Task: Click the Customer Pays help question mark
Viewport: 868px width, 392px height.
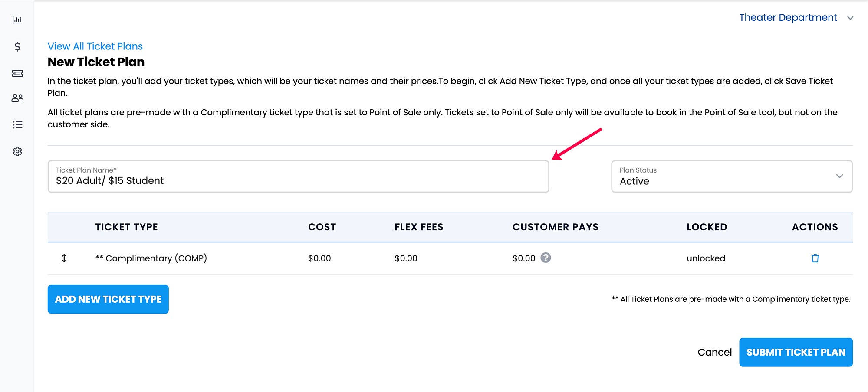Action: pos(546,258)
